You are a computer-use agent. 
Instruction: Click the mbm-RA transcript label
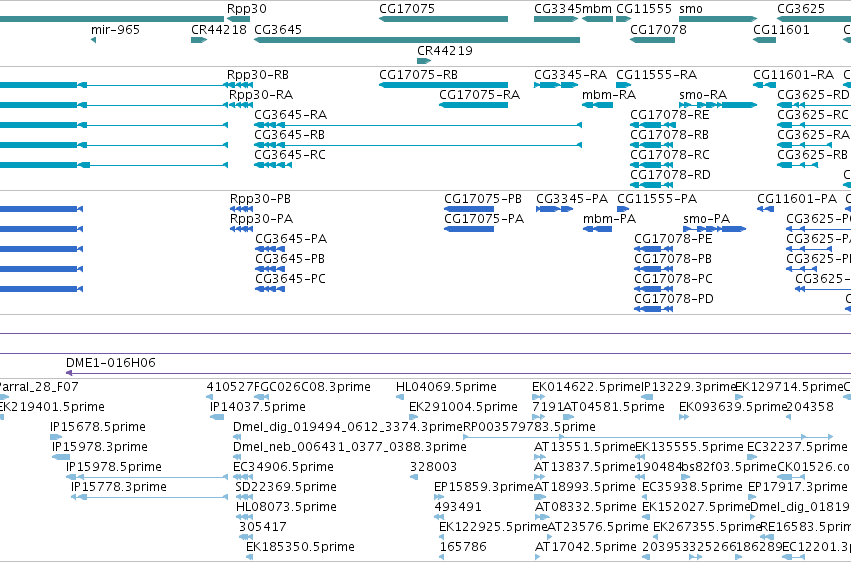coord(609,95)
